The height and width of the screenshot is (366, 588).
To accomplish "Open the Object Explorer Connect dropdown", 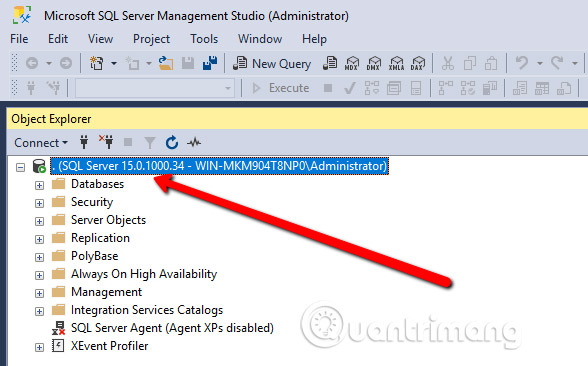I will click(41, 143).
